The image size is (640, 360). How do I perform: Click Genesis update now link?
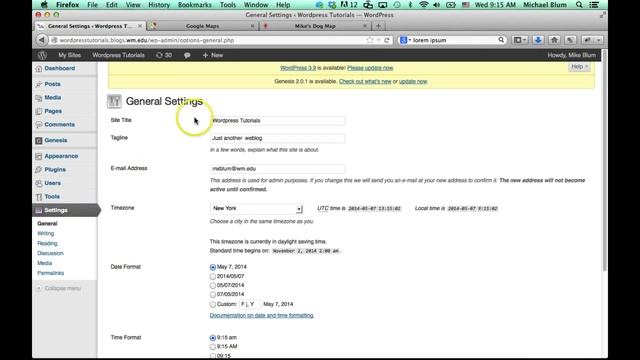tap(413, 81)
